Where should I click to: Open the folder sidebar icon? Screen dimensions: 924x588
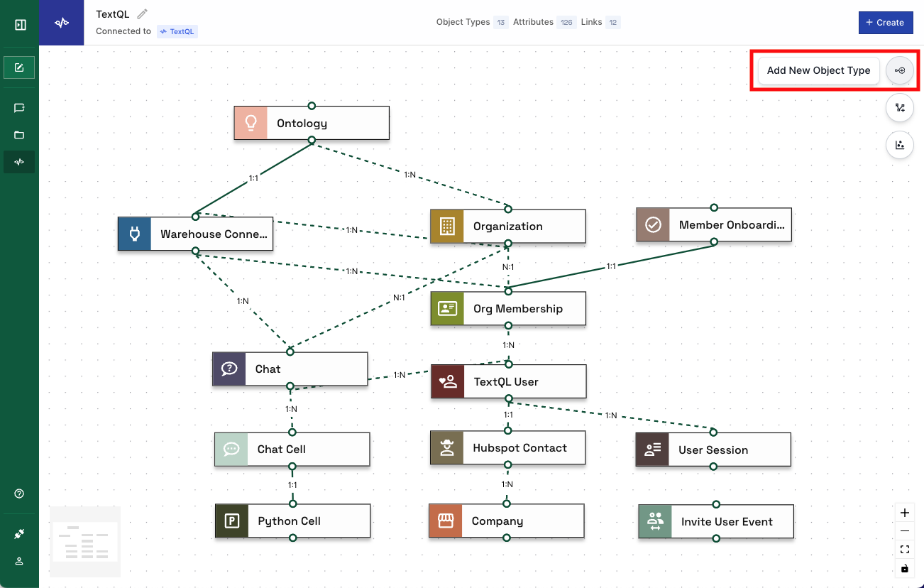tap(19, 135)
